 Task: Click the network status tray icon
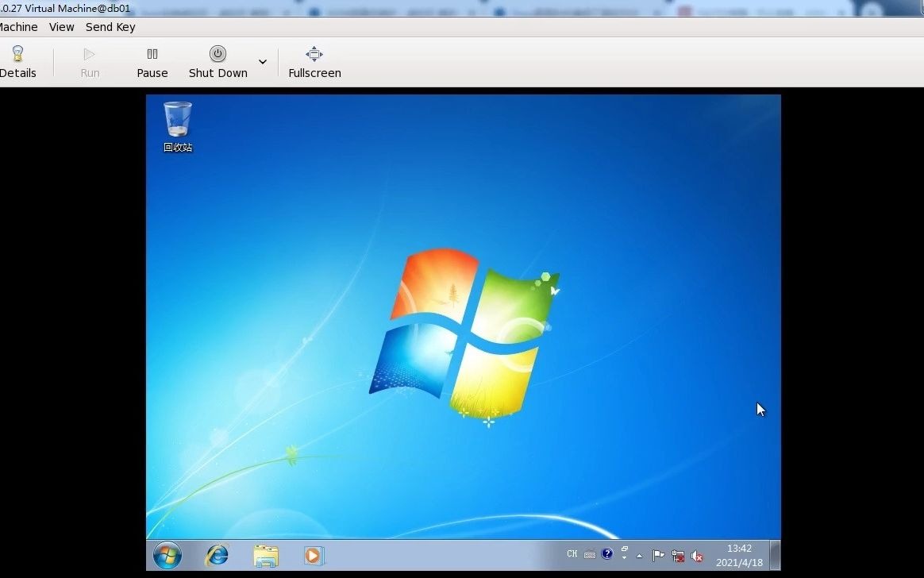(x=678, y=556)
